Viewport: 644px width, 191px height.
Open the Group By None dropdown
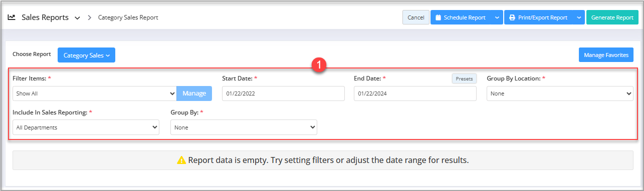[x=244, y=127]
